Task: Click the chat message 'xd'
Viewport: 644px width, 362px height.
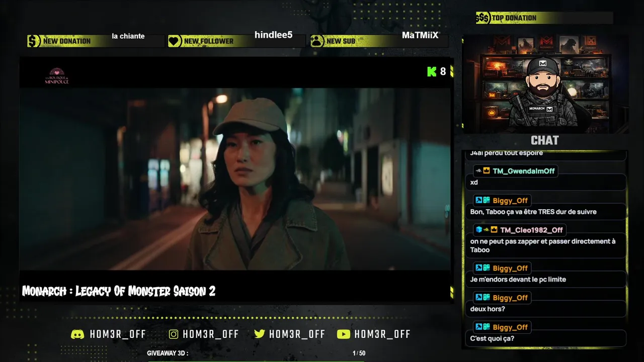Action: (474, 183)
